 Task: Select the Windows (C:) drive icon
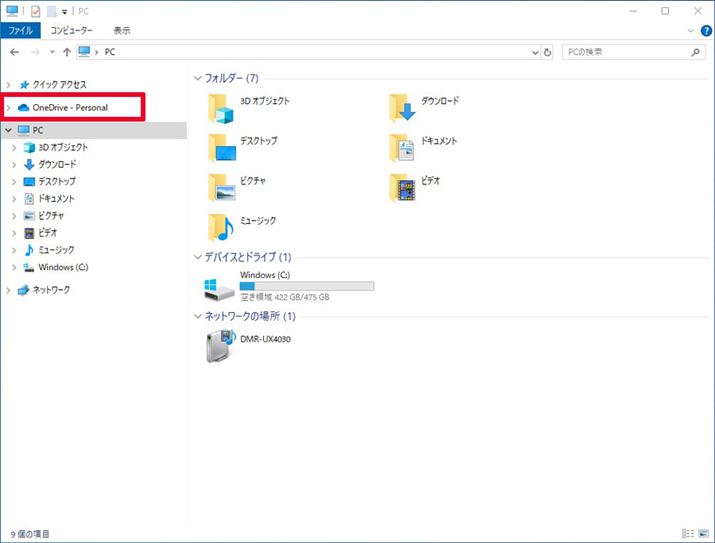218,288
